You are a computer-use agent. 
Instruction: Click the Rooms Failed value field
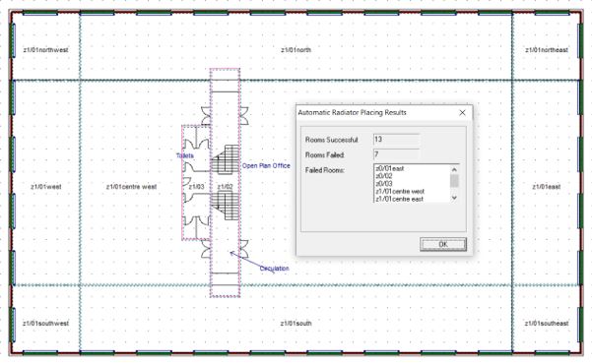coord(396,154)
